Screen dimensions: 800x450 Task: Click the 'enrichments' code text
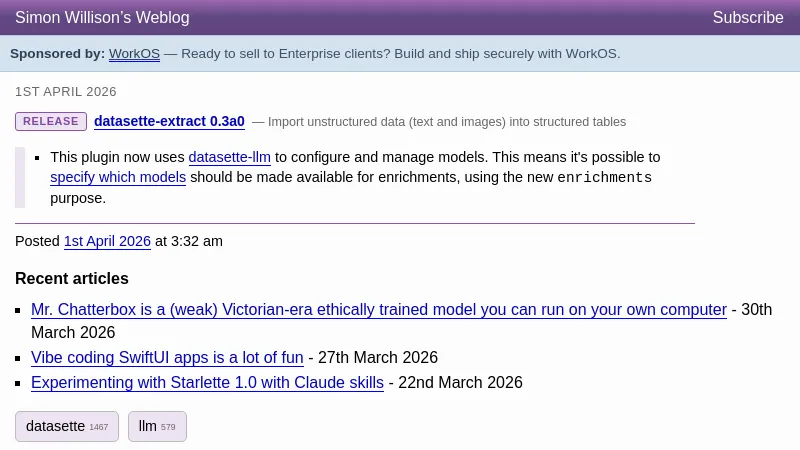coord(604,178)
